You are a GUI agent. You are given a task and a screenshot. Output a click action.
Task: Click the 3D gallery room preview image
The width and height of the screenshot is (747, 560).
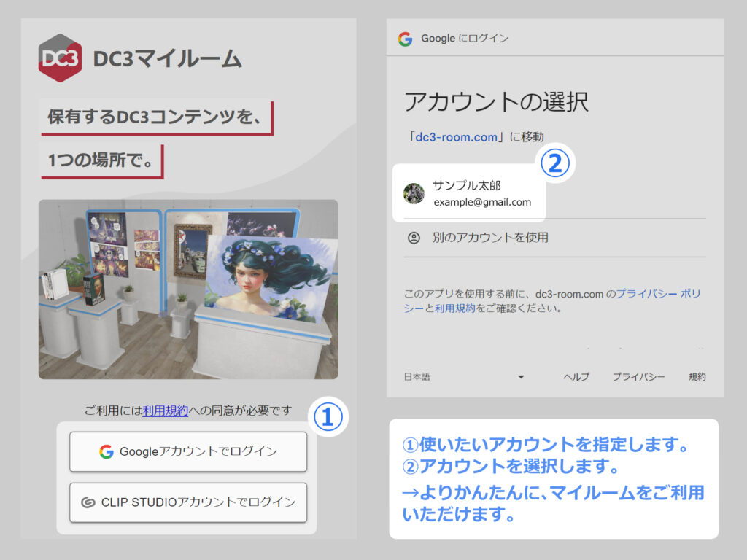coord(188,289)
